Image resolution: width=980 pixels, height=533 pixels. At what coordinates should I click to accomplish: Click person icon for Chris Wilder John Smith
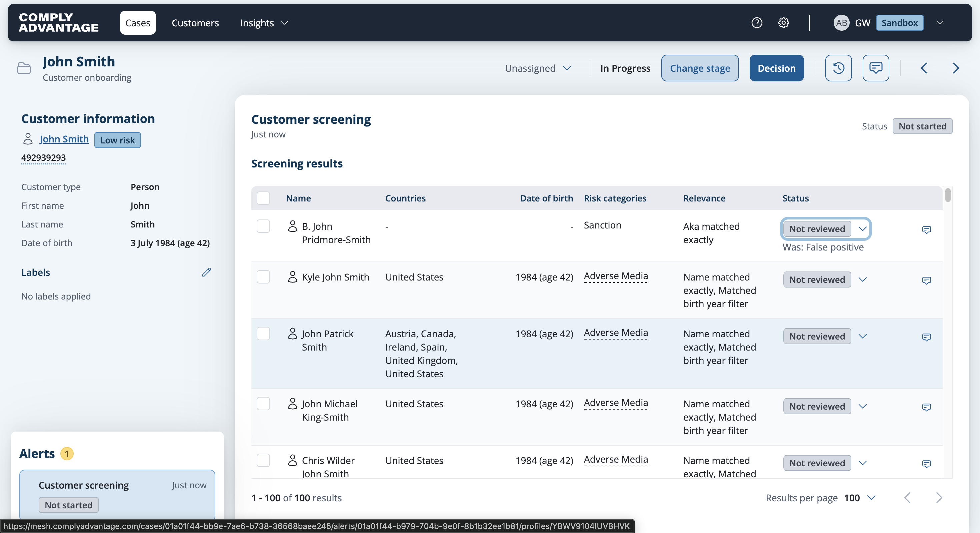coord(292,460)
